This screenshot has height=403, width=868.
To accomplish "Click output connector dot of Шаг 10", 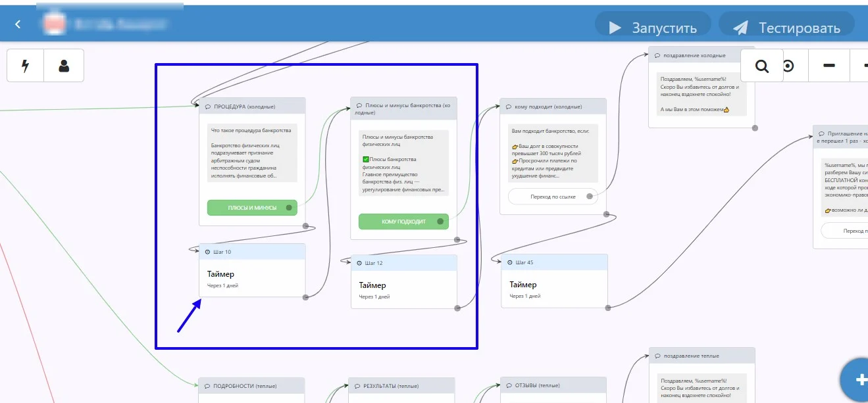I will tap(305, 297).
